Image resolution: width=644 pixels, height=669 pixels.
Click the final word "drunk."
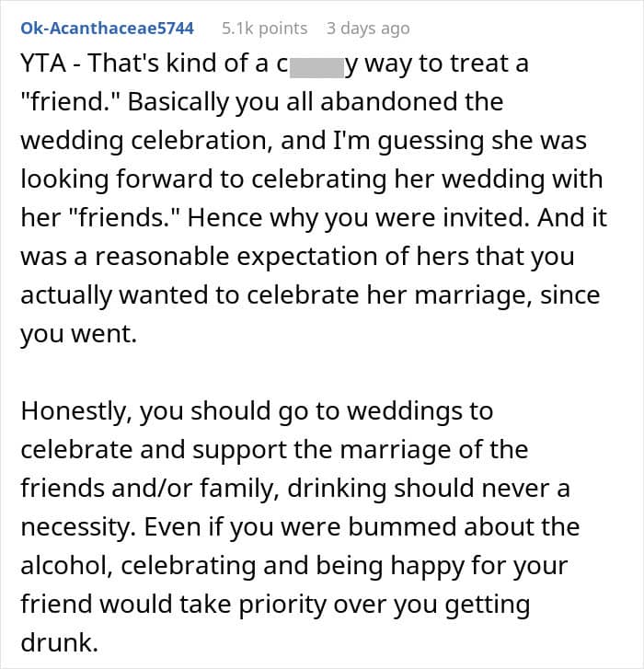59,642
